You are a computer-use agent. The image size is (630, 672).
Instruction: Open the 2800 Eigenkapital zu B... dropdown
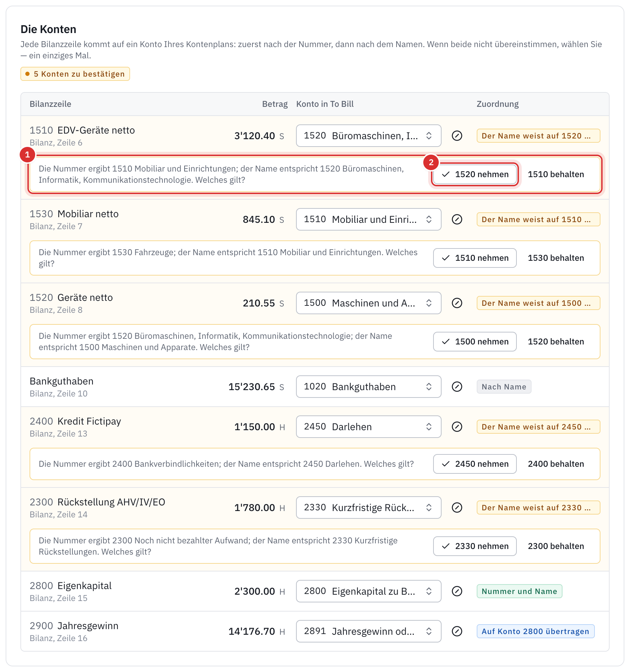click(x=368, y=591)
